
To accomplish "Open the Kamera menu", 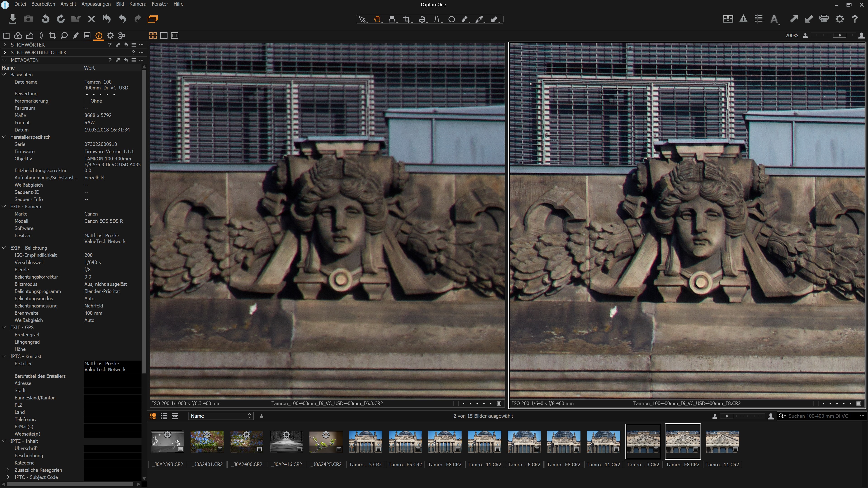I will pos(137,4).
